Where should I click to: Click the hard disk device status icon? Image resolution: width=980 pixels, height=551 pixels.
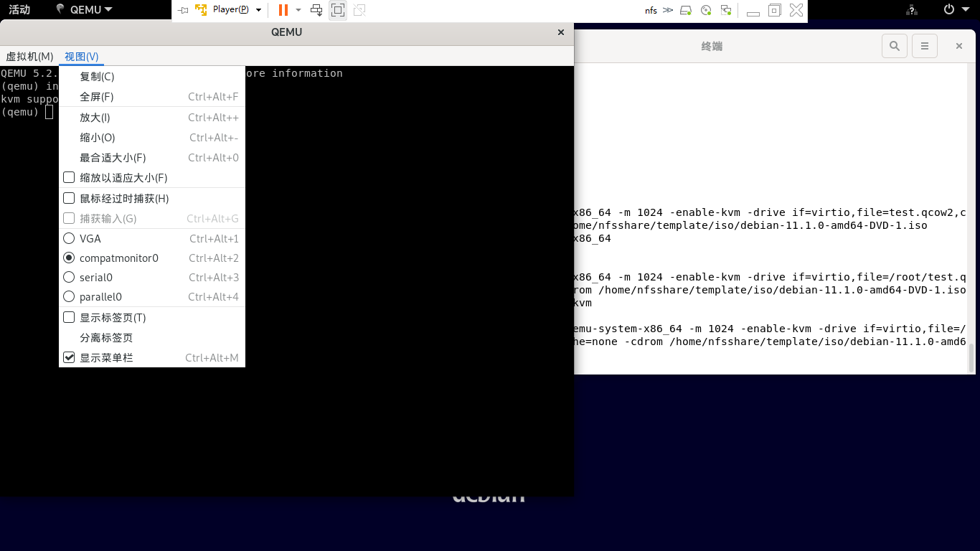(x=687, y=10)
